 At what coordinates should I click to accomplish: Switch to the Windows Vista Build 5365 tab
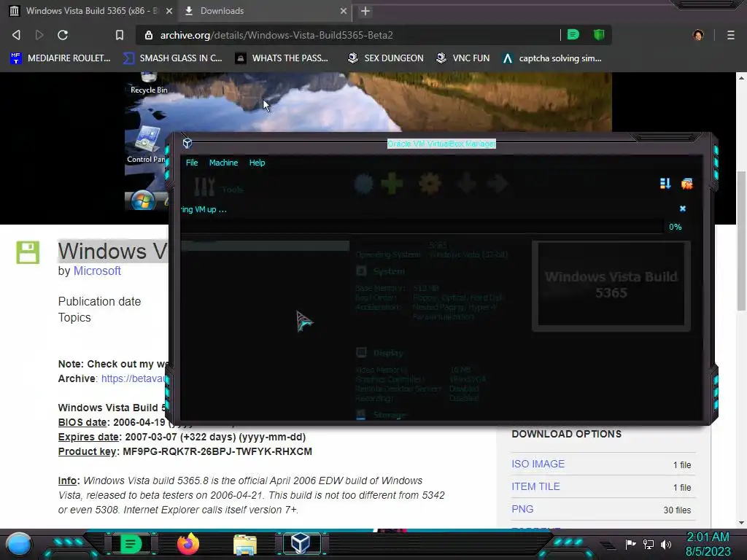pos(89,11)
